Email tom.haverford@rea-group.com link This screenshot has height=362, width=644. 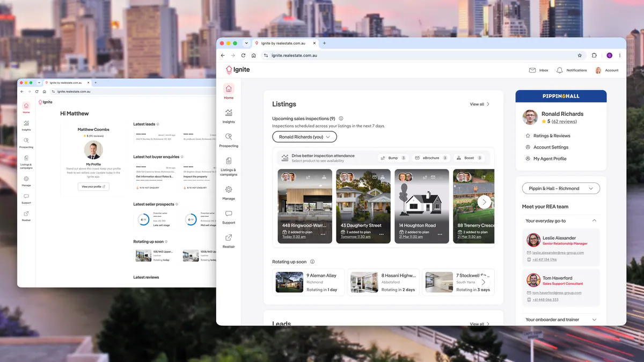click(557, 293)
